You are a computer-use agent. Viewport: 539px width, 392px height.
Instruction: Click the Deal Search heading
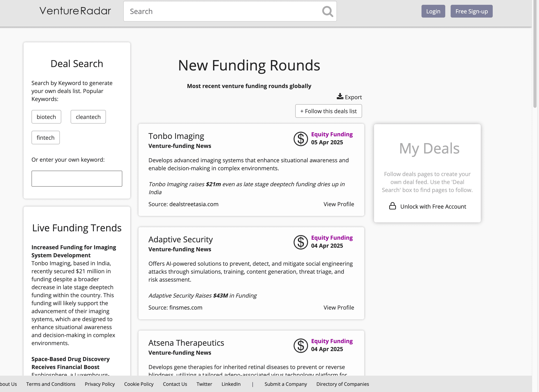[77, 64]
